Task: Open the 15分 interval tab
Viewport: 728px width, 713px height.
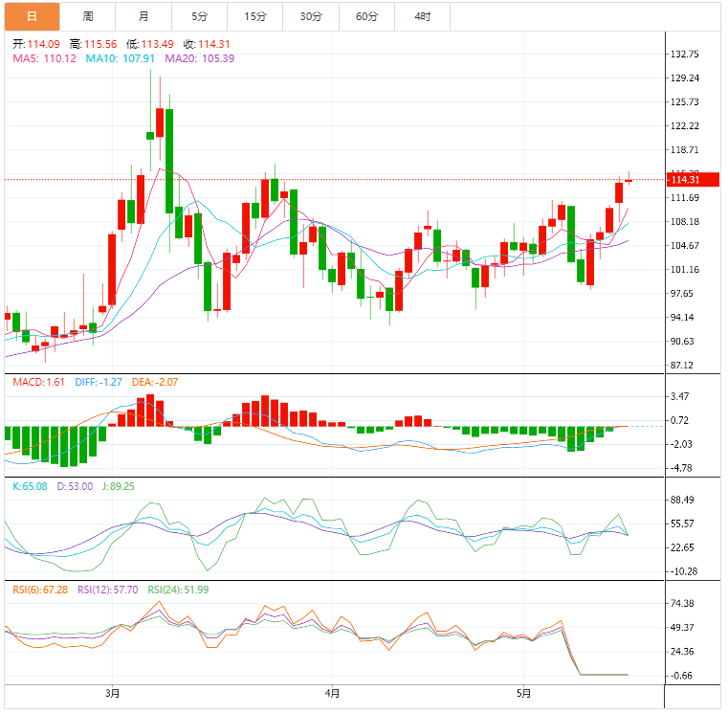Action: pyautogui.click(x=255, y=16)
